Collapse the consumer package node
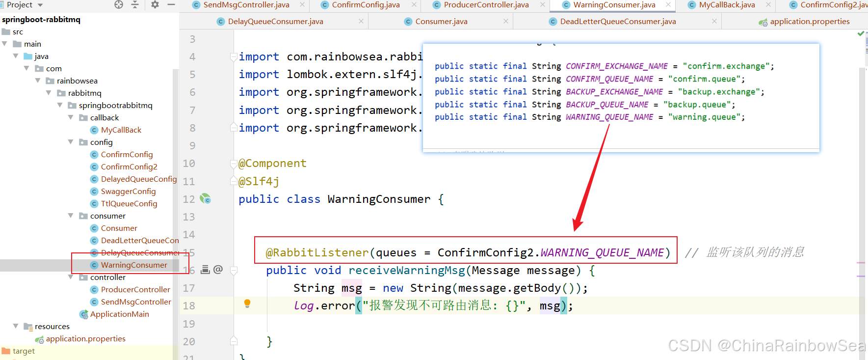Image resolution: width=868 pixels, height=360 pixels. pyautogui.click(x=71, y=216)
